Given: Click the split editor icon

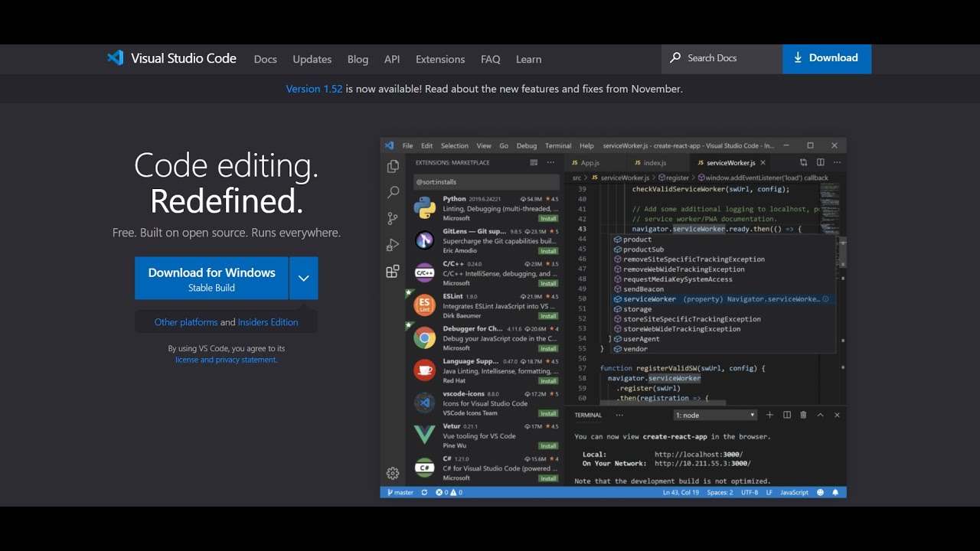Looking at the screenshot, I should (x=820, y=162).
